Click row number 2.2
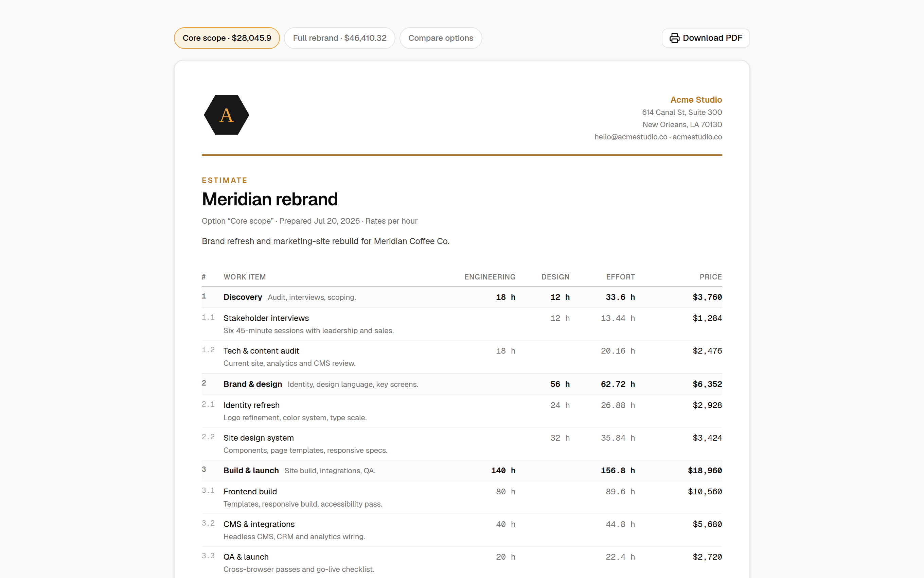Viewport: 924px width, 578px height. point(208,437)
